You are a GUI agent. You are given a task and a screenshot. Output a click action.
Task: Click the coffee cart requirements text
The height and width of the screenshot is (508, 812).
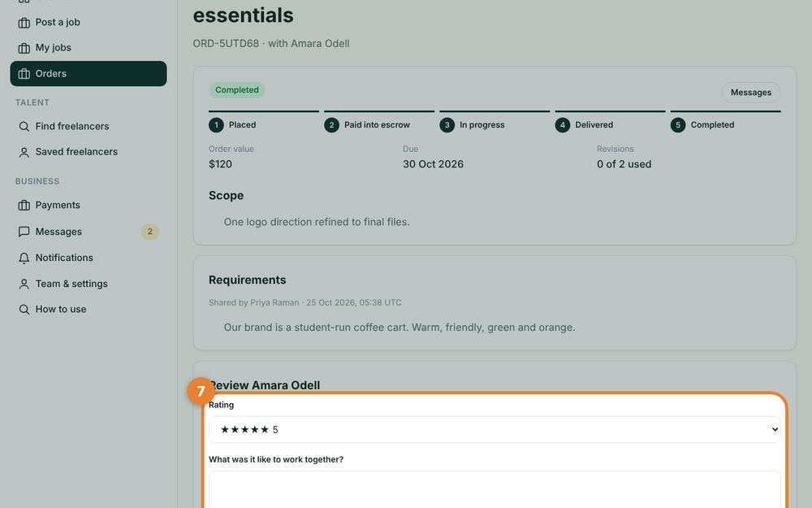click(400, 328)
